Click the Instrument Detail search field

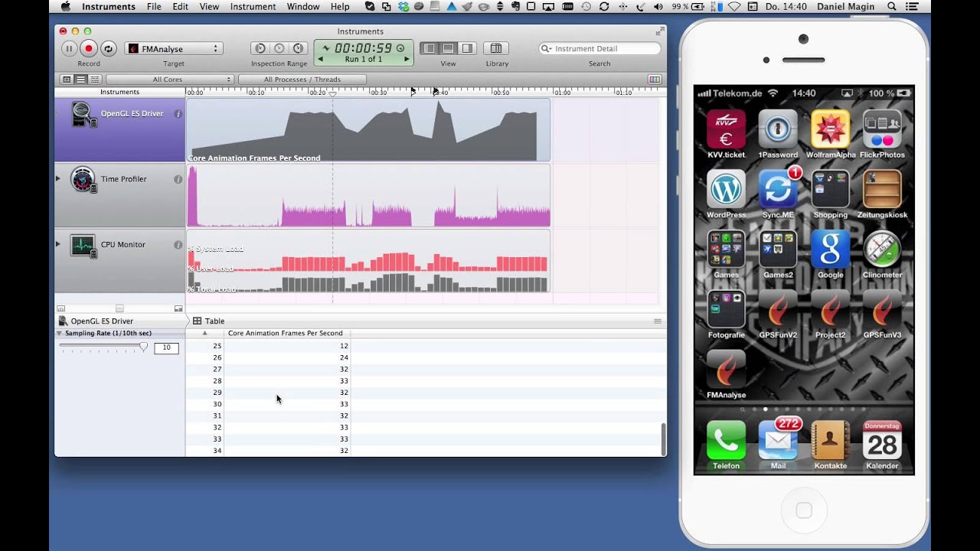pos(599,48)
